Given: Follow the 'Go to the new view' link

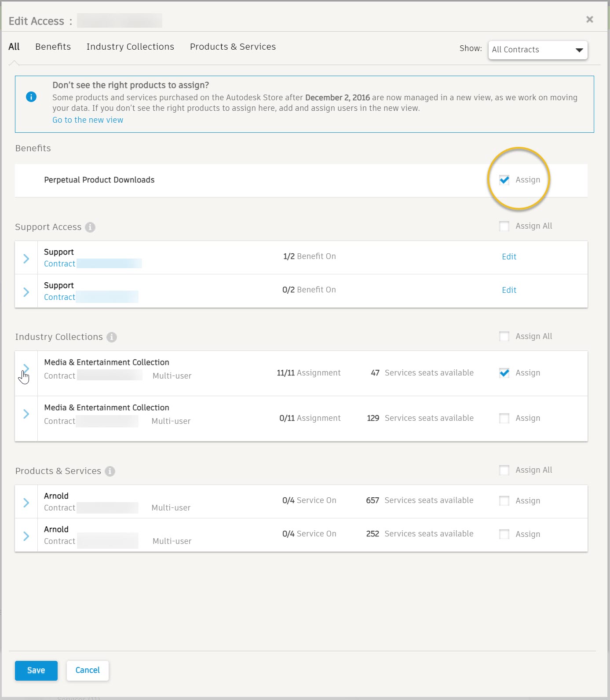Looking at the screenshot, I should pyautogui.click(x=88, y=120).
